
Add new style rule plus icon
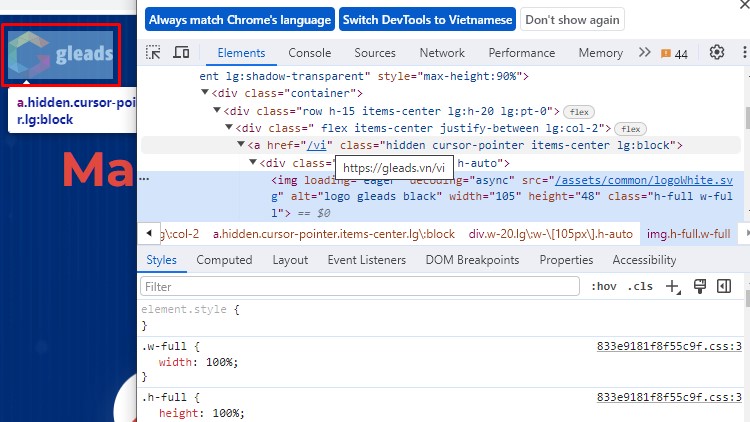point(673,287)
